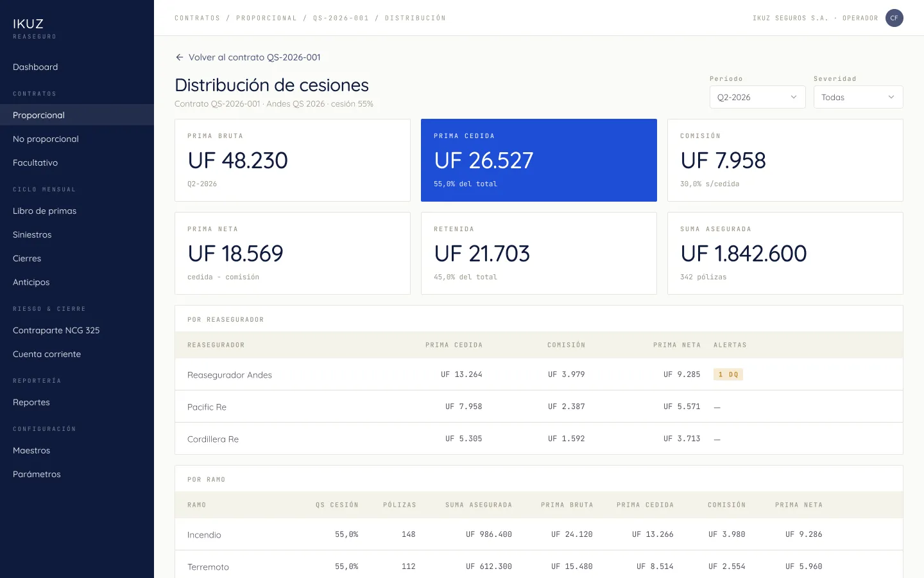
Task: Go to Cierres
Action: coord(27,258)
